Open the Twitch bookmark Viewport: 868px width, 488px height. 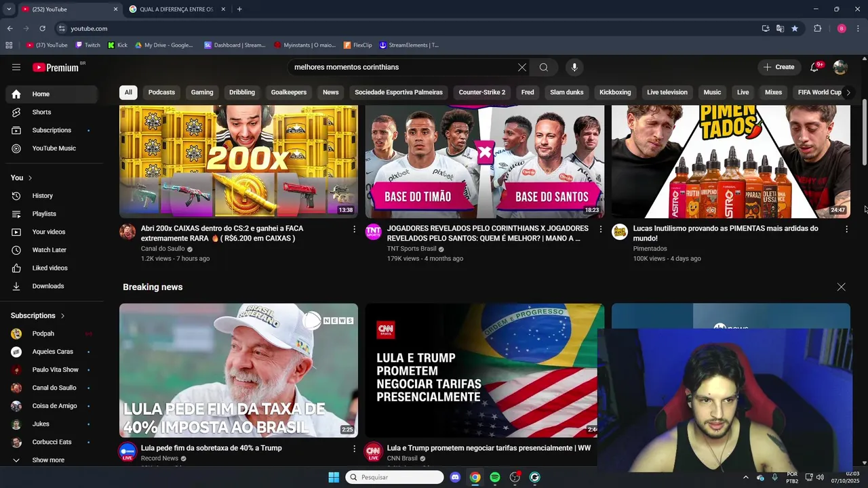tap(88, 45)
